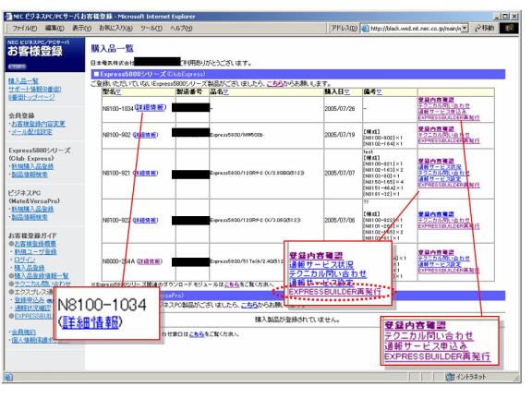Open 8番街トップページ sidebar link
Screen dimensions: 532x399
click(x=31, y=97)
